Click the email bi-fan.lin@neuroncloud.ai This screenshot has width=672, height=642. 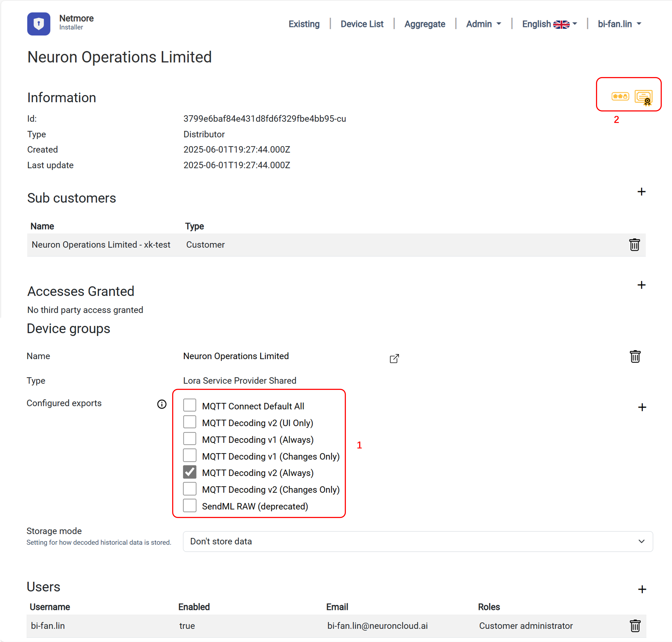377,626
